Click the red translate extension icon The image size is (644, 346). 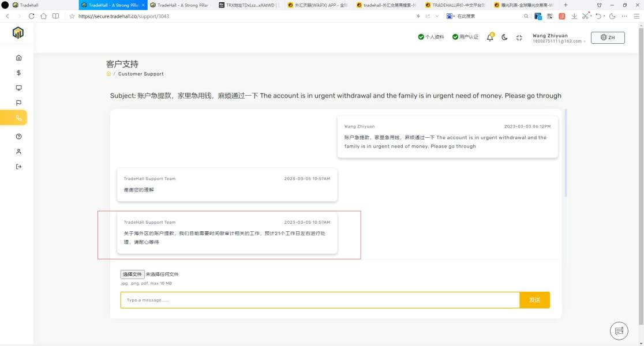[562, 16]
